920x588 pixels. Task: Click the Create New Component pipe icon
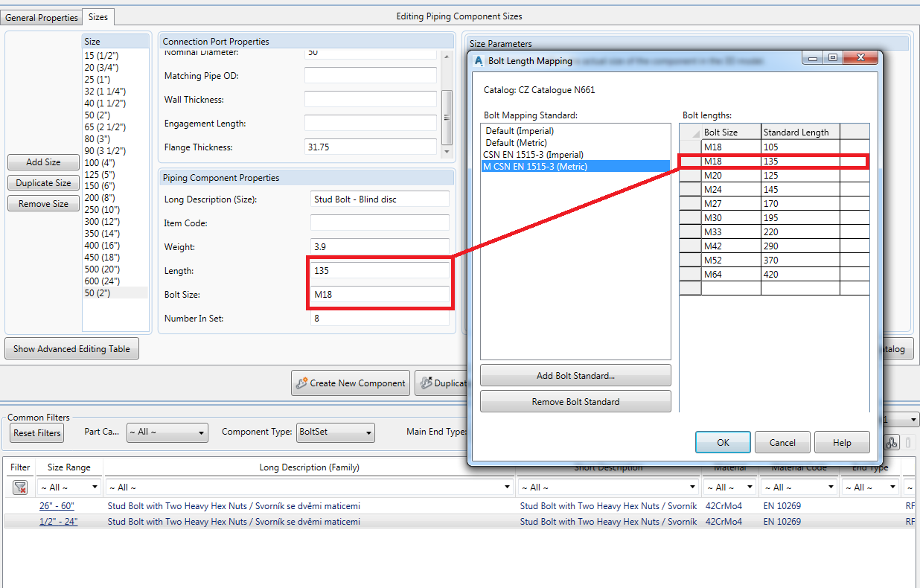click(x=300, y=383)
